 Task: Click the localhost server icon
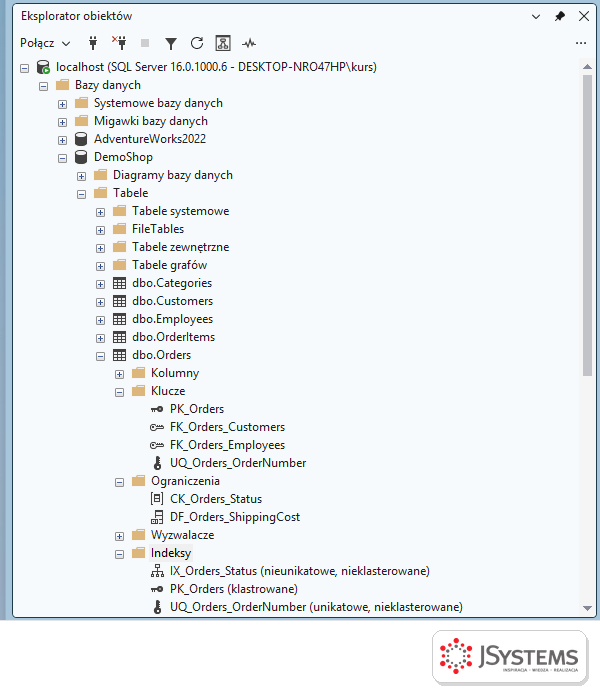coord(43,67)
